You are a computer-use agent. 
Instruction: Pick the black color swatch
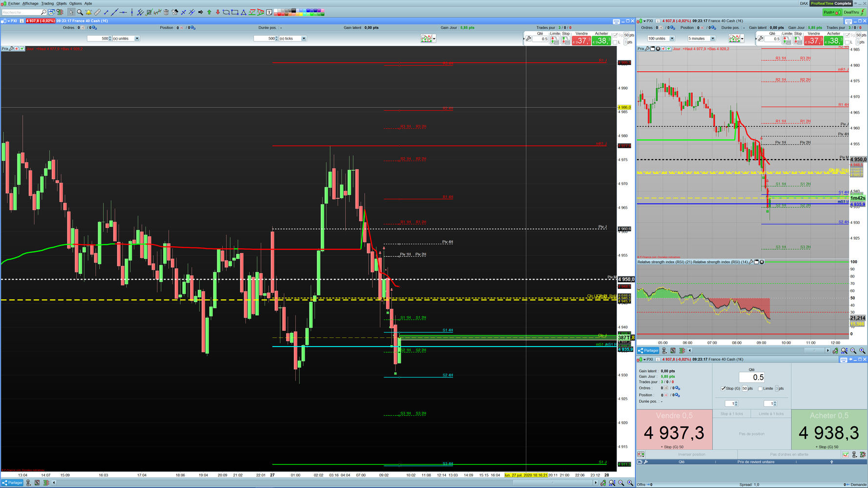[293, 10]
